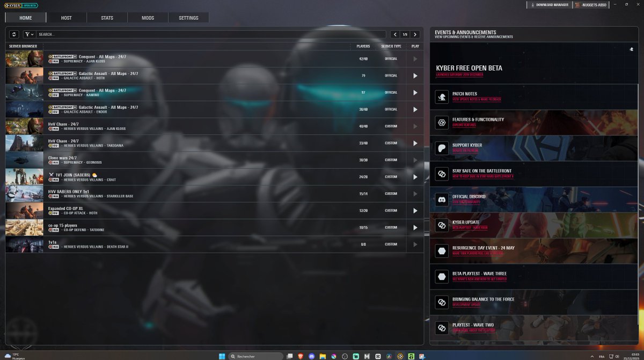644x360 pixels.
Task: Join Expanded CO-OP XL server
Action: tap(415, 211)
